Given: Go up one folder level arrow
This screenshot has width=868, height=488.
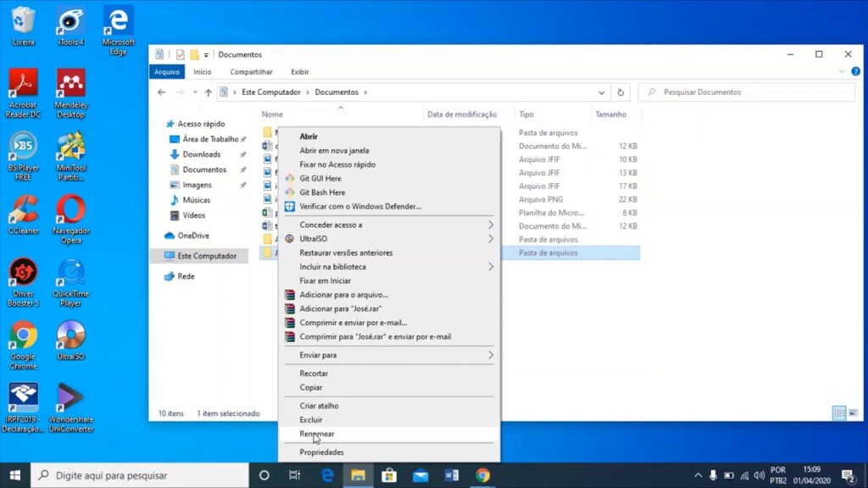Looking at the screenshot, I should pyautogui.click(x=209, y=92).
